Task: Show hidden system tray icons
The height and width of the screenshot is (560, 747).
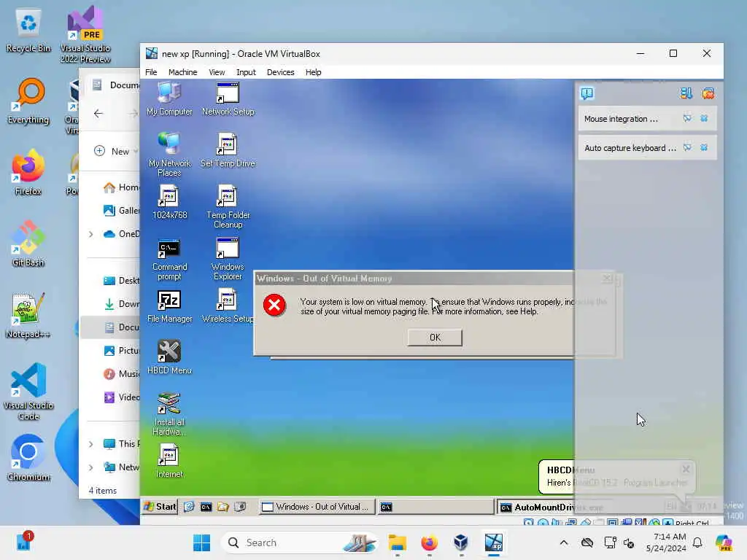Action: tap(564, 542)
